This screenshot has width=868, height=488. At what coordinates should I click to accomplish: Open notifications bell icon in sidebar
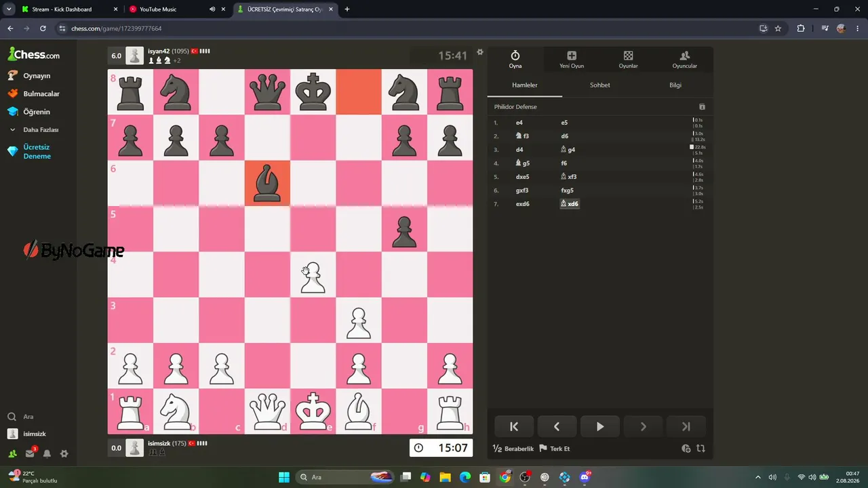coord(47,453)
